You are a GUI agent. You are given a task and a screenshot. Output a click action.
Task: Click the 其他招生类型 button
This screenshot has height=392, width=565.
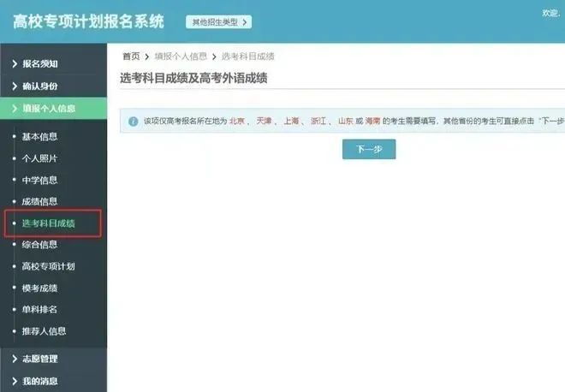(x=218, y=22)
